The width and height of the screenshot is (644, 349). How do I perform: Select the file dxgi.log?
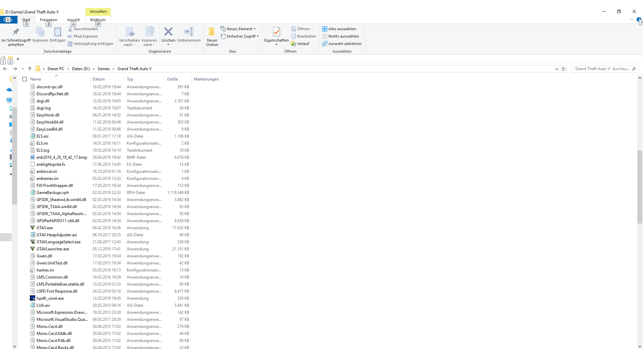point(44,108)
